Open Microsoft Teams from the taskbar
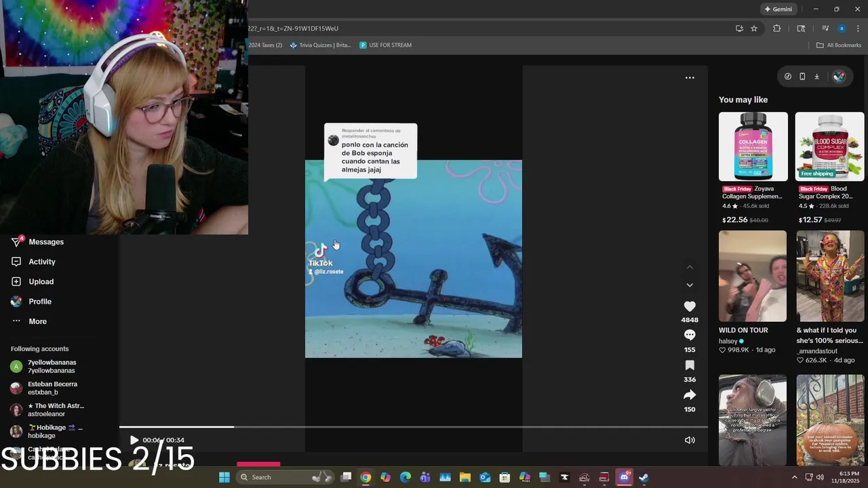The image size is (868, 488). 425,477
